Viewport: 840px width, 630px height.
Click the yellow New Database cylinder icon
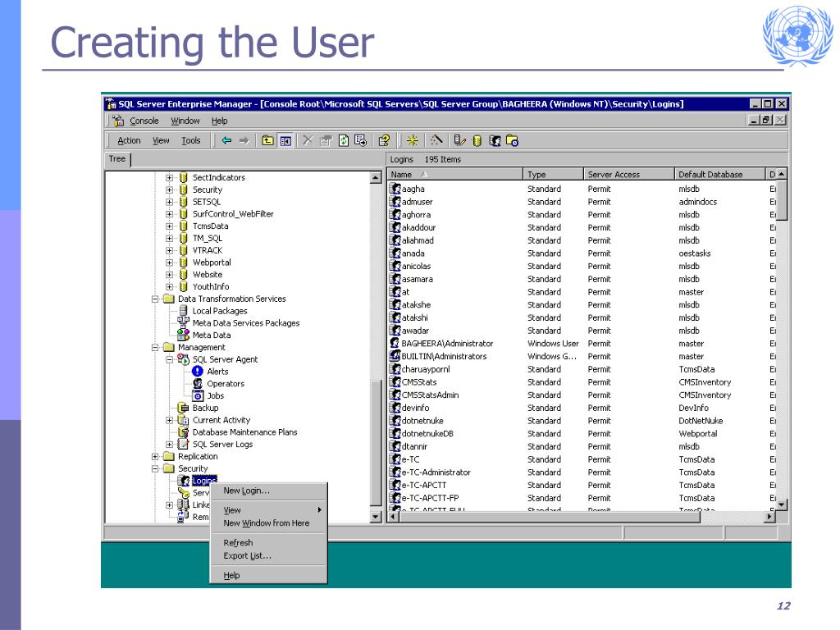477,140
